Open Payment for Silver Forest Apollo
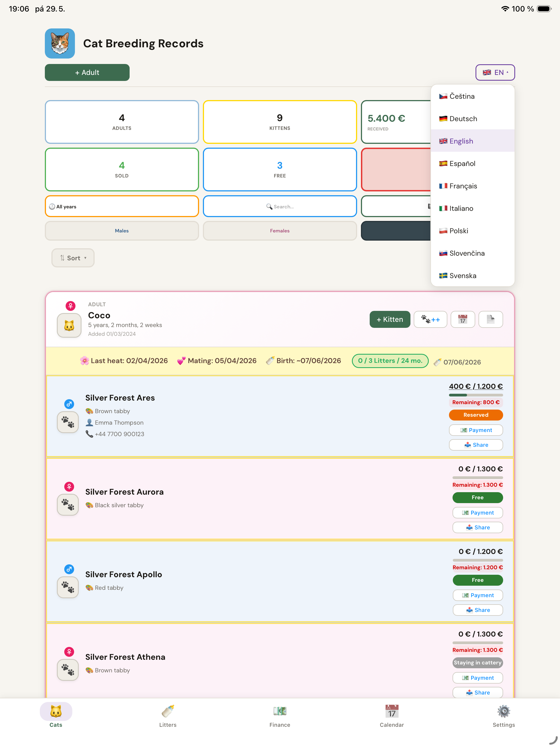The height and width of the screenshot is (747, 560). (478, 595)
